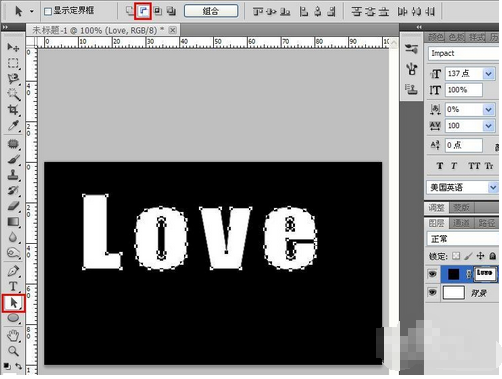The width and height of the screenshot is (502, 379).
Task: Toggle Small Caps Tr button
Action: [x=489, y=166]
